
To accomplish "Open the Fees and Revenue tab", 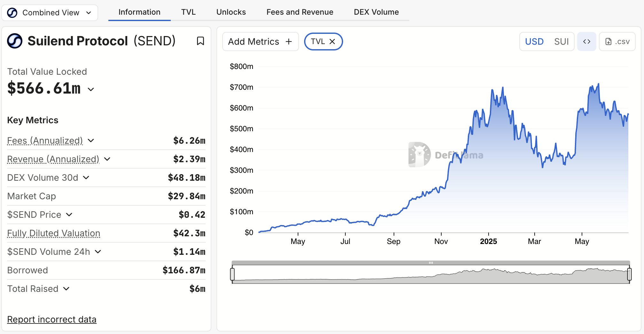I will click(x=300, y=12).
